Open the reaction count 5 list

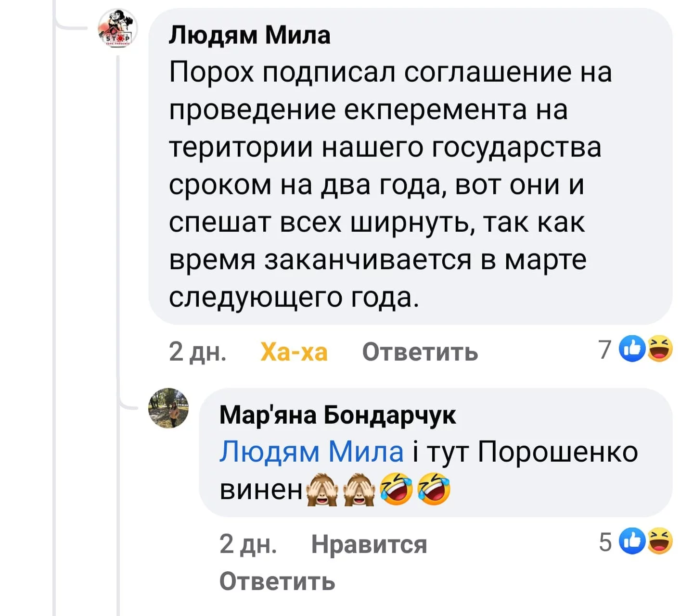[x=605, y=542]
